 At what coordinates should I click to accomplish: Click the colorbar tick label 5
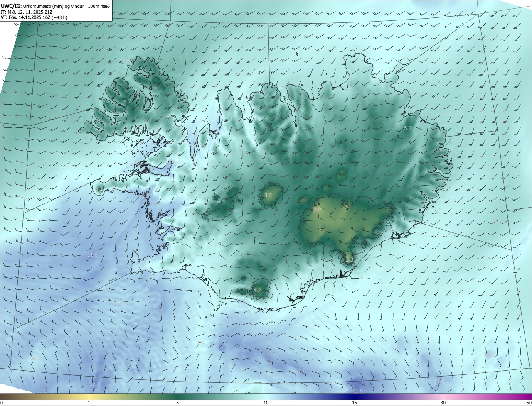click(x=177, y=403)
